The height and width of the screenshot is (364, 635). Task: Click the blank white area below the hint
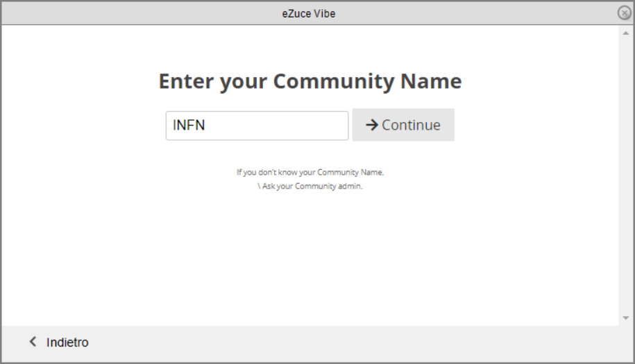pyautogui.click(x=310, y=259)
